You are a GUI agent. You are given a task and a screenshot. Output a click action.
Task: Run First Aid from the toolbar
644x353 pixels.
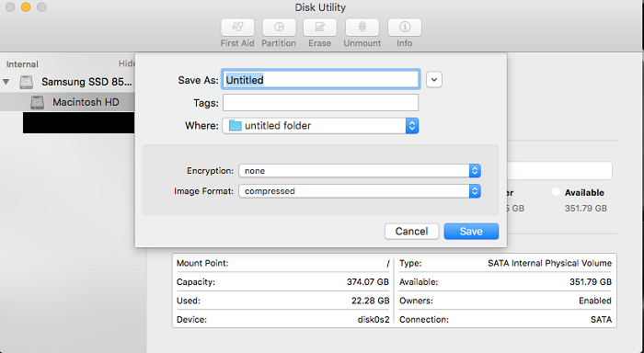[x=237, y=28]
